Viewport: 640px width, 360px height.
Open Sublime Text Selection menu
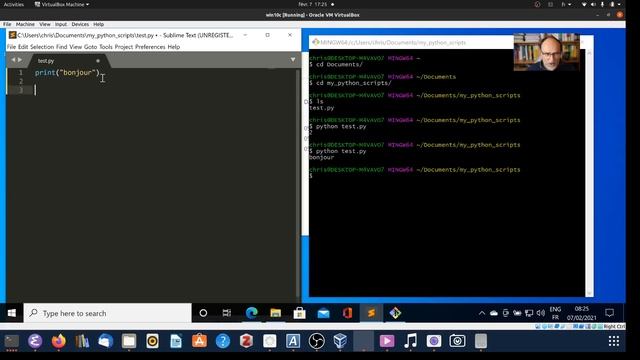pyautogui.click(x=42, y=47)
